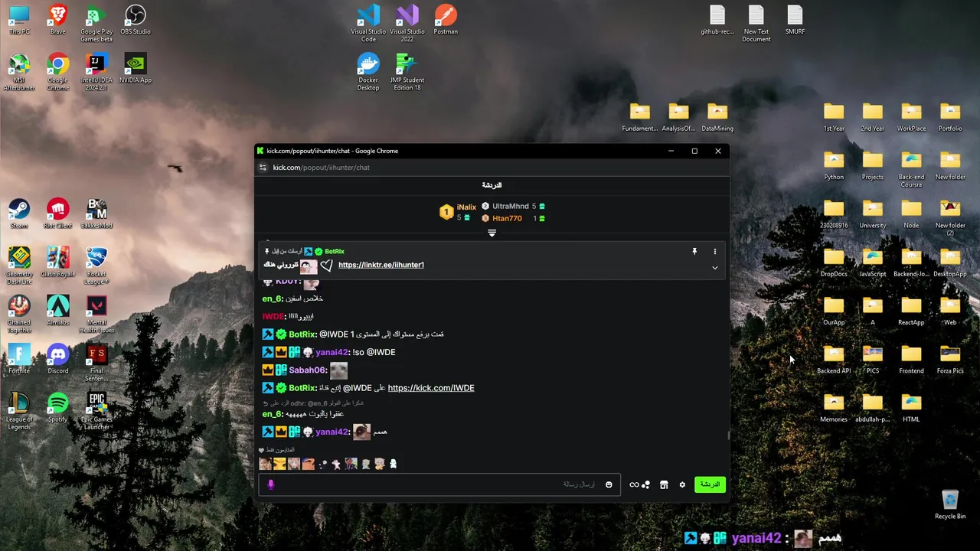Open Visual Studio Code desktop icon
Viewport: 980px width, 551px height.
[x=368, y=24]
